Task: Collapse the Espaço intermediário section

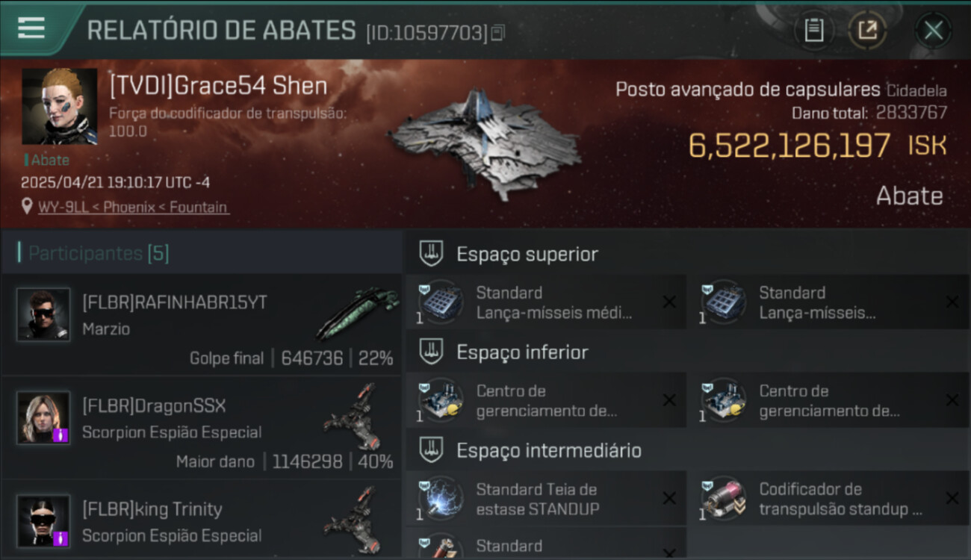Action: click(x=431, y=450)
